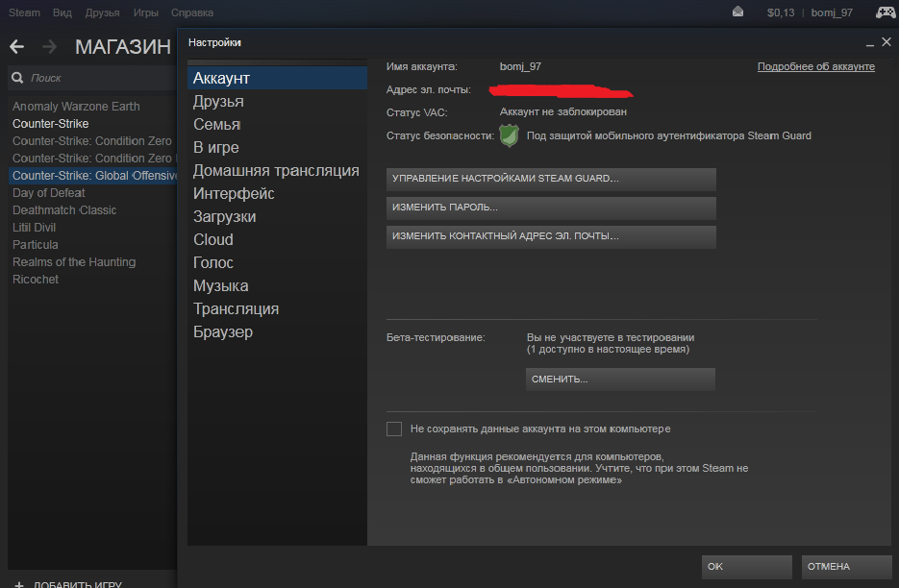Click the search magnifier icon
This screenshot has height=588, width=899.
click(x=17, y=78)
